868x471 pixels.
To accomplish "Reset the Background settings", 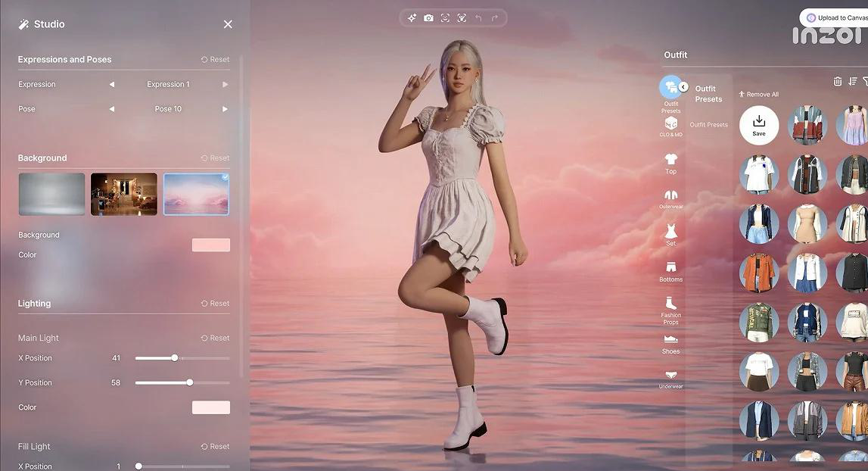I will pyautogui.click(x=215, y=158).
